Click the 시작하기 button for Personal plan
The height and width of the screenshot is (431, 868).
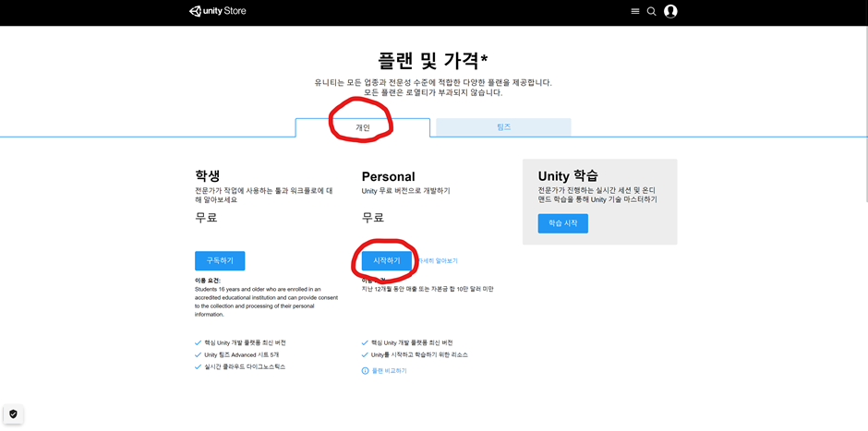(387, 260)
